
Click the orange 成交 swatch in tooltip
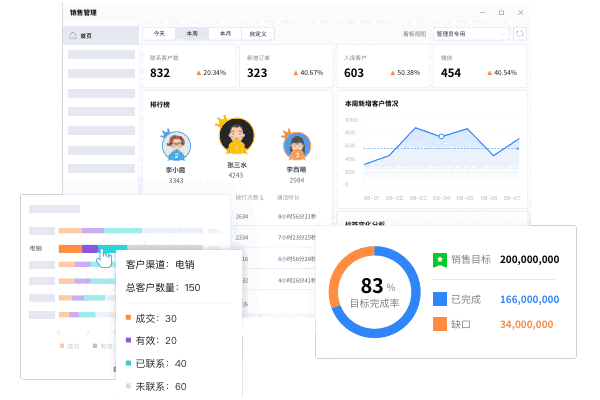(129, 317)
